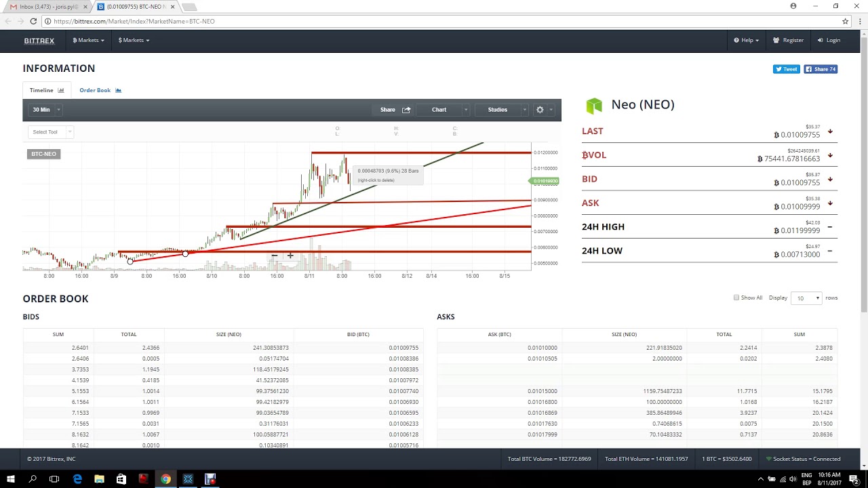Click the chart Share button
Viewport: 868px width, 488px height.
[x=395, y=110]
